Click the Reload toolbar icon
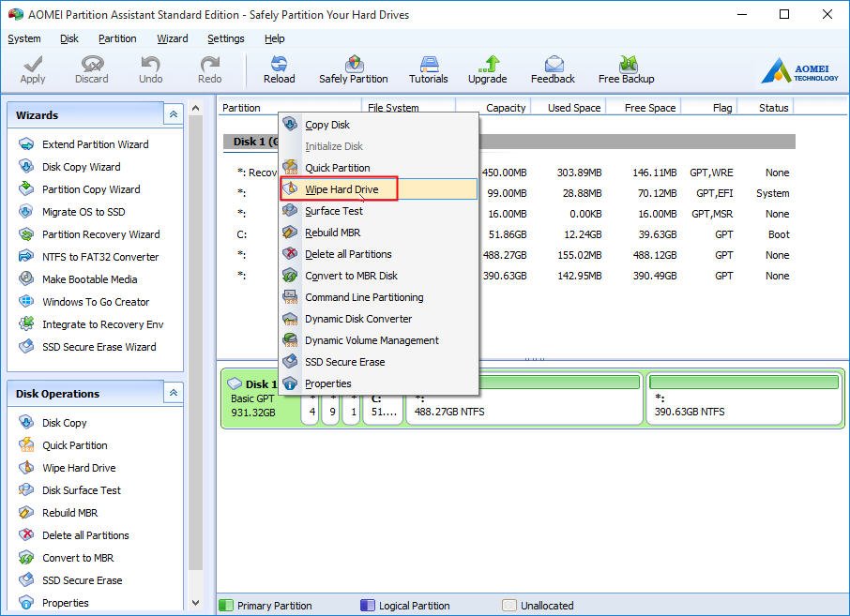The image size is (850, 616). coord(280,64)
